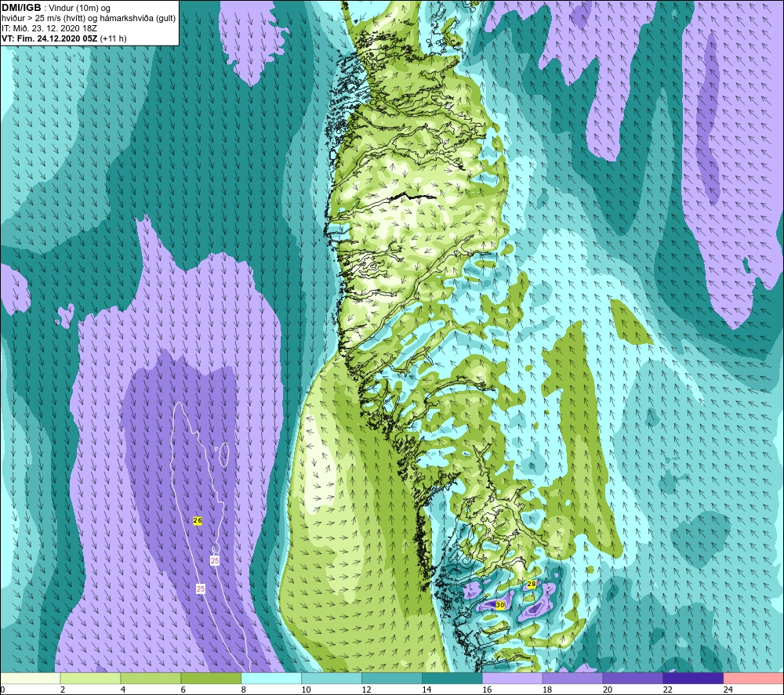This screenshot has height=695, width=784.
Task: Click the pink above-24 m/s legend swatch
Action: (753, 679)
